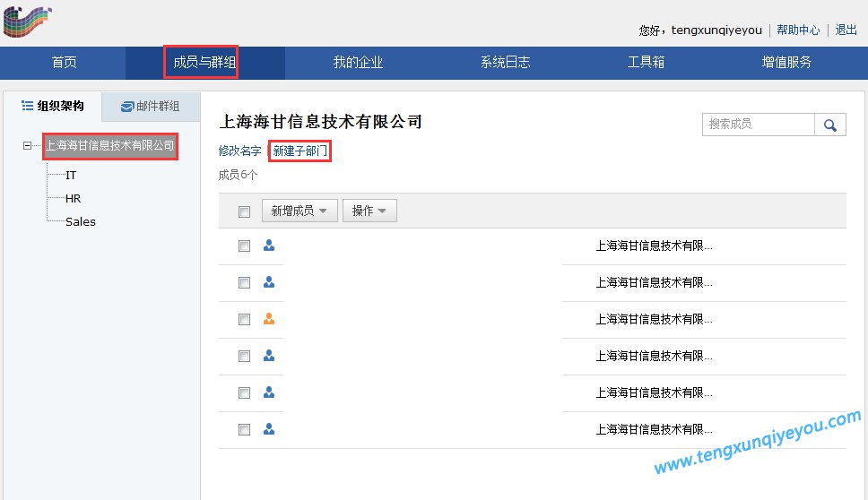The height and width of the screenshot is (500, 868).
Task: Collapse the 上海海甘信息技术有限公司 tree node
Action: (27, 146)
